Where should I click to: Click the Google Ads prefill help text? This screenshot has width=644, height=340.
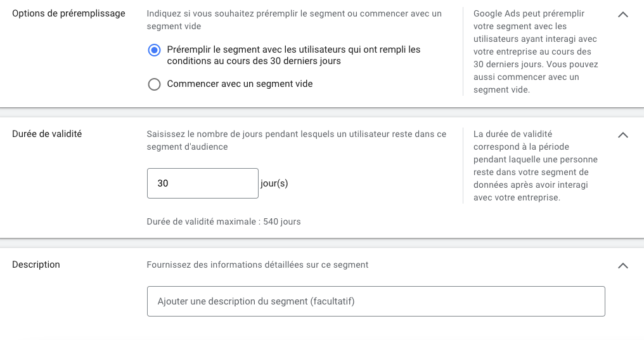(x=536, y=51)
